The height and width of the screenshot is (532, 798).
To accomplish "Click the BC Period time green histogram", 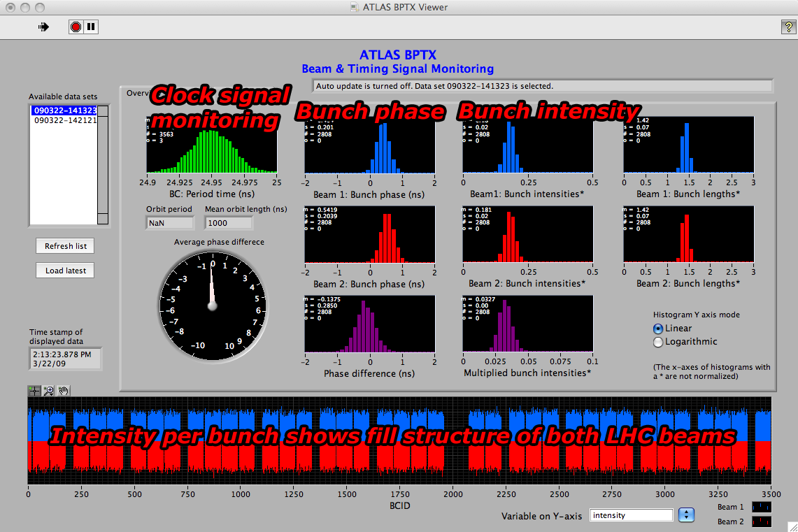I will 212,145.
